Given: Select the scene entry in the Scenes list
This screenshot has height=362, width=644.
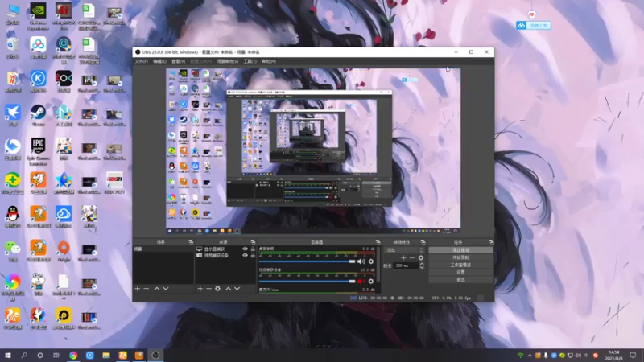Looking at the screenshot, I should pos(163,249).
